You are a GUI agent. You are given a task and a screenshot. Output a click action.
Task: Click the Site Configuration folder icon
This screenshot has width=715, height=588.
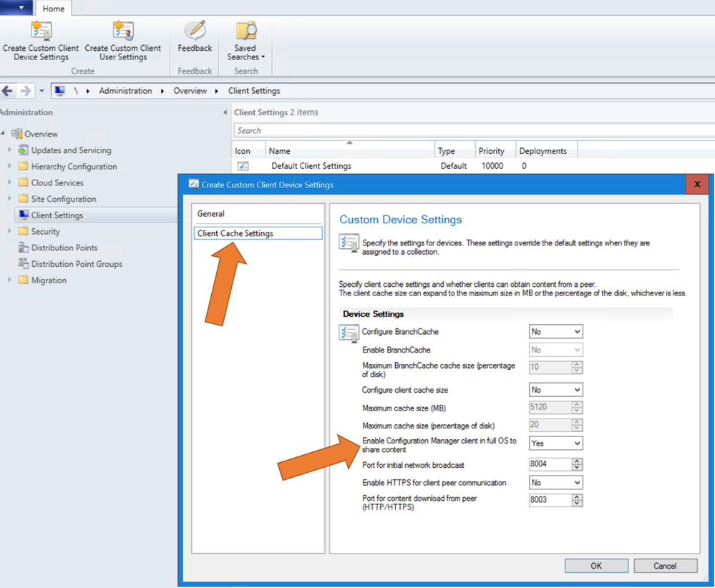click(23, 199)
